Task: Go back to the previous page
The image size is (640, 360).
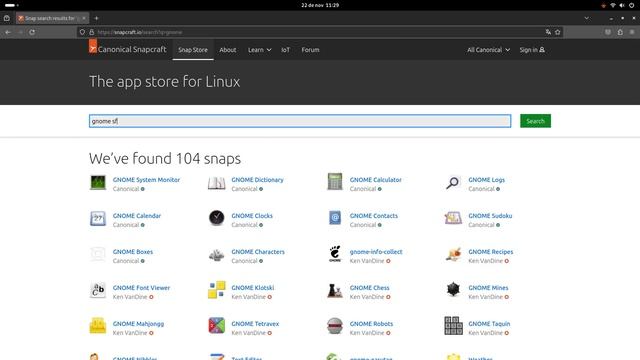Action: 8,32
